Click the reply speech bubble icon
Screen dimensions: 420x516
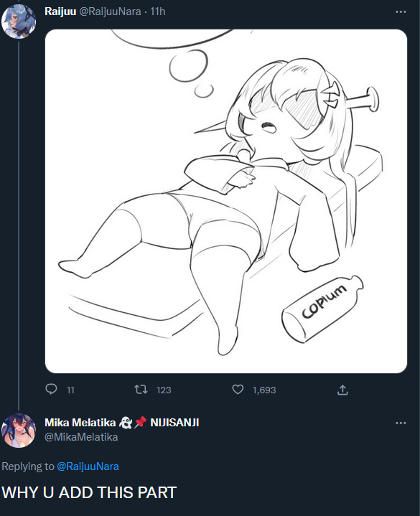point(51,390)
